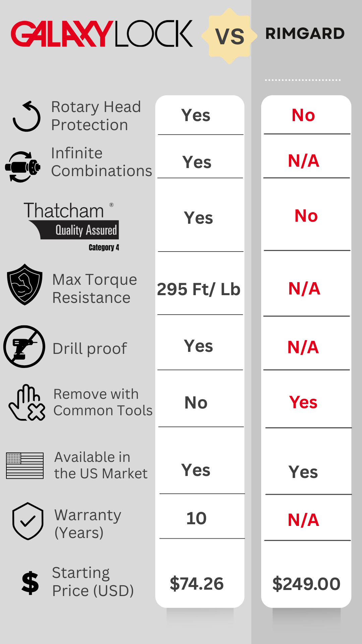
Task: Click the yellow VS badge
Action: (x=230, y=36)
